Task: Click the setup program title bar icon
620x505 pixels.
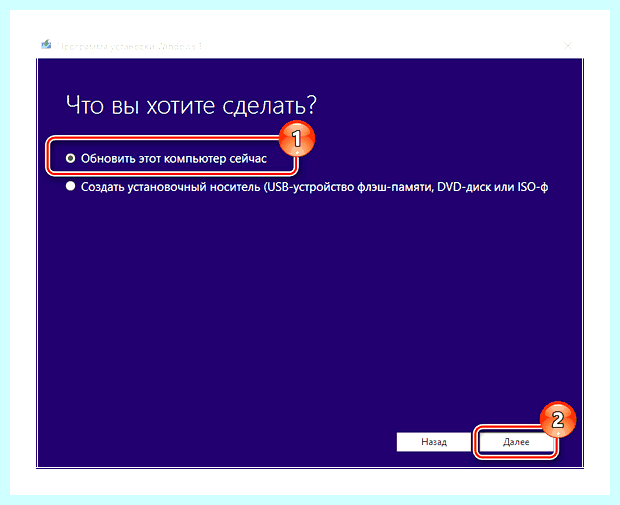Action: click(x=46, y=45)
